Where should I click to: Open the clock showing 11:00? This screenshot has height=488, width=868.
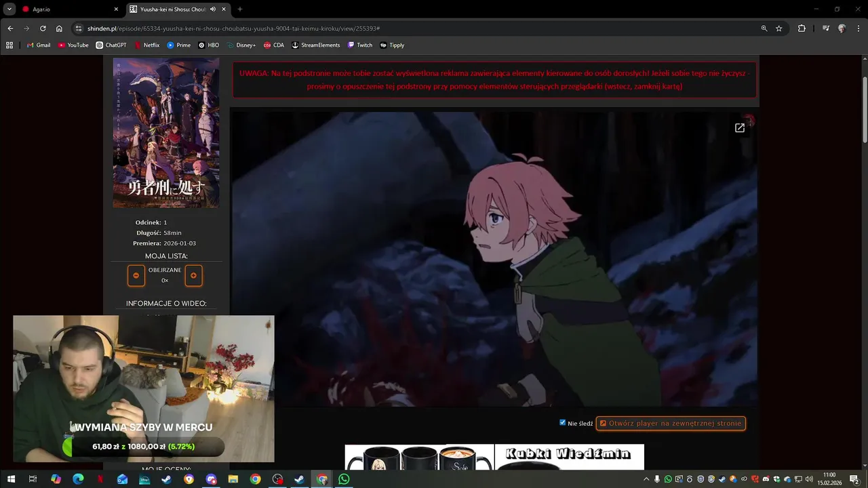pos(829,479)
